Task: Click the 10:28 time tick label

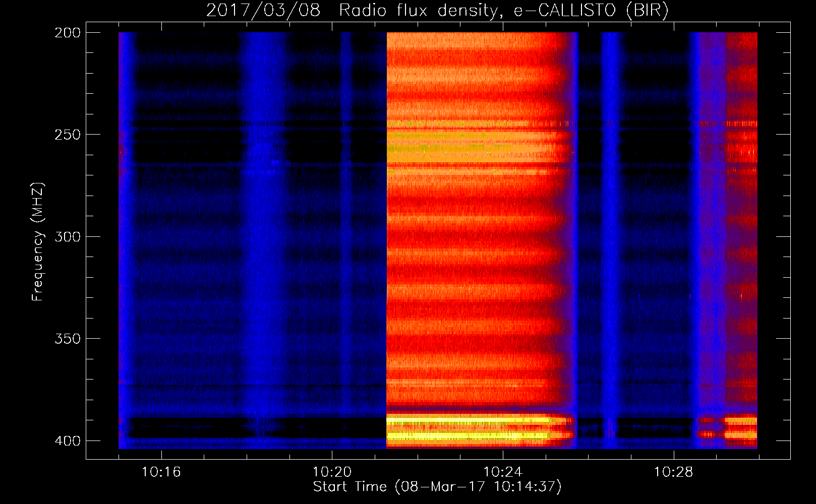Action: pos(674,472)
